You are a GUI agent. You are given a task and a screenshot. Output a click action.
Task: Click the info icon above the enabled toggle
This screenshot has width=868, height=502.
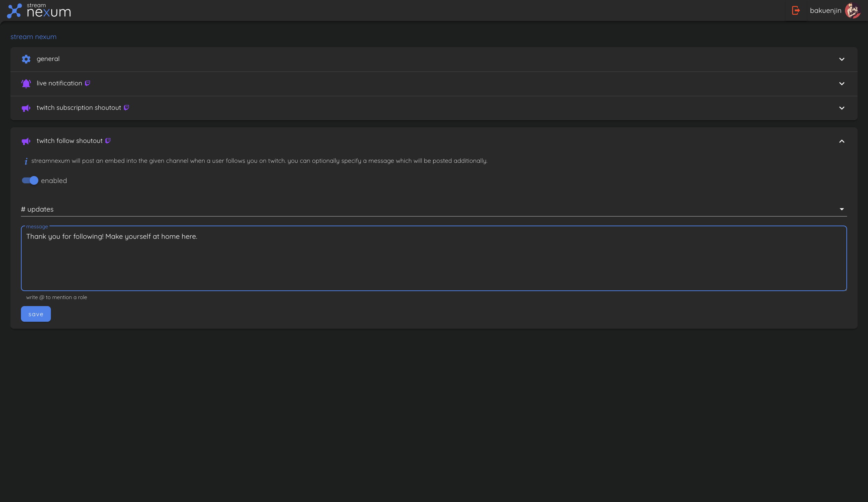[26, 161]
